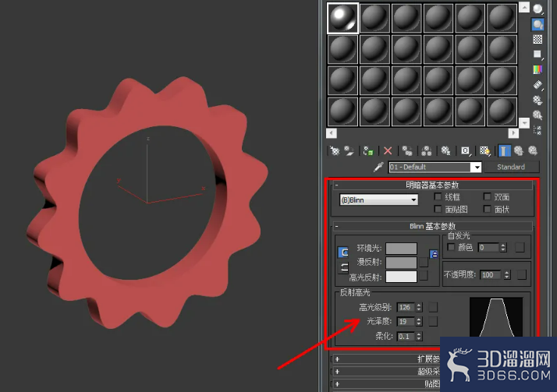Expand the 扩展参数 rollout plus sign
The image size is (557, 392).
[337, 359]
